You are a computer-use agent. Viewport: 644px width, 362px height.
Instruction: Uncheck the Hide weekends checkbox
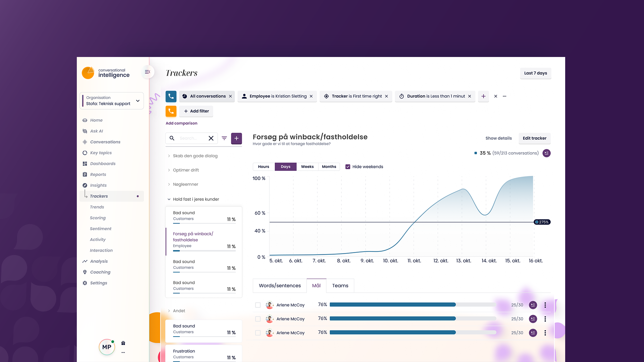pyautogui.click(x=348, y=167)
